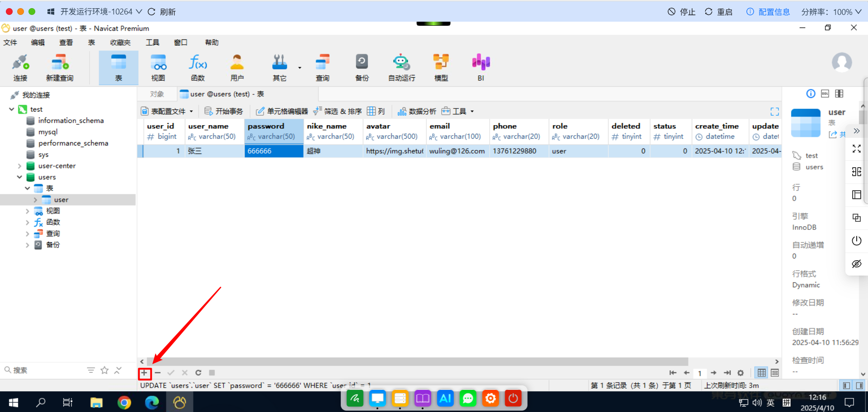This screenshot has height=412, width=868.
Task: Click the fullscreen icon in table toolbar
Action: pyautogui.click(x=774, y=112)
